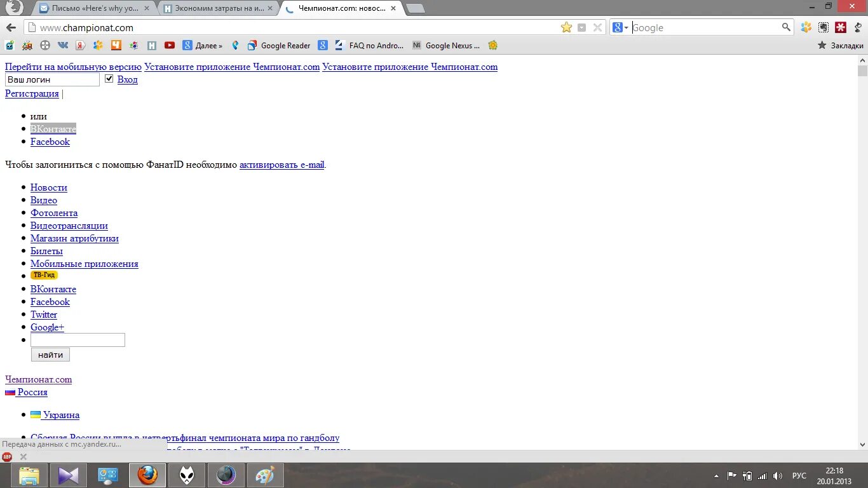Open the Google Reader bookmark

pos(279,45)
